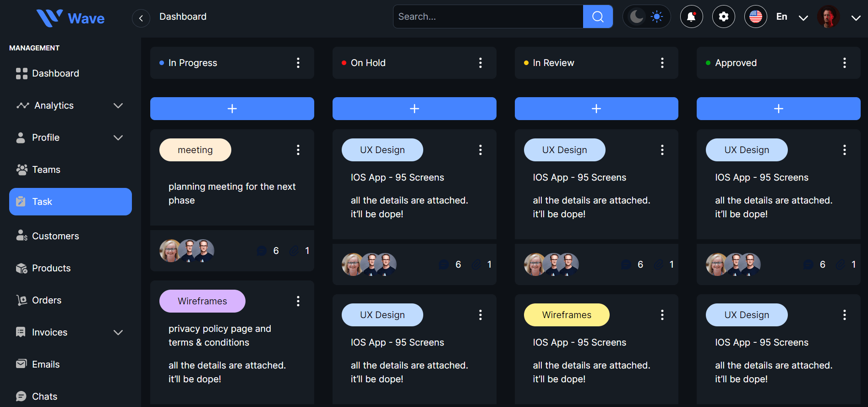Click the yellow Wireframes tag
The width and height of the screenshot is (868, 407).
tap(567, 315)
